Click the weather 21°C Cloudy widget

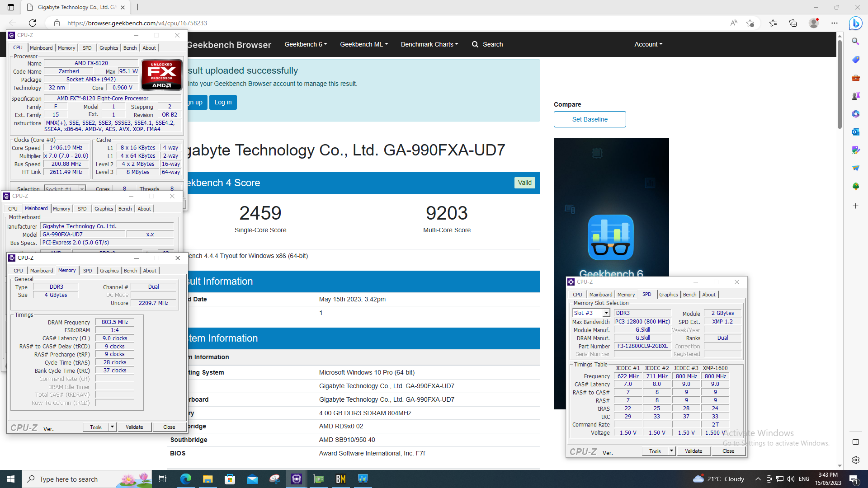[x=719, y=479]
